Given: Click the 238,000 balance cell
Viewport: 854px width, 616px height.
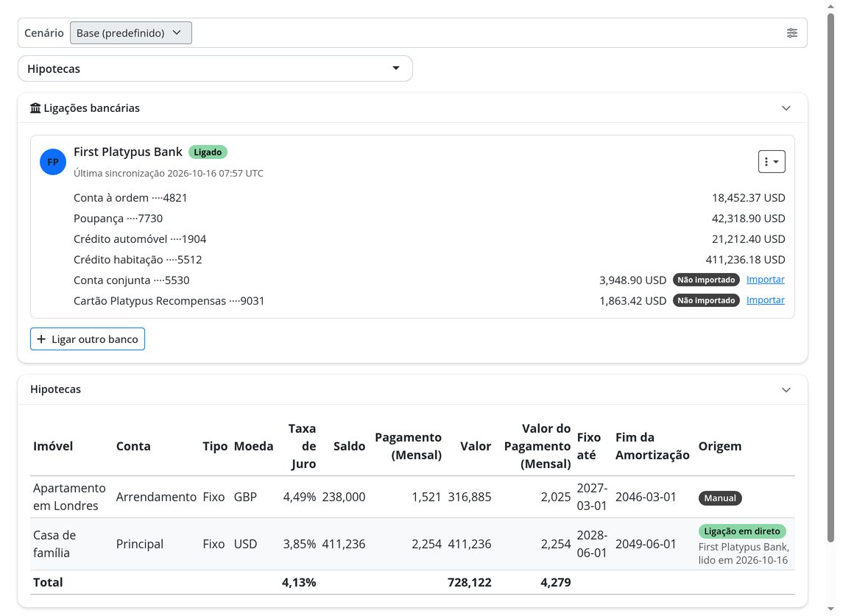Looking at the screenshot, I should 344,497.
